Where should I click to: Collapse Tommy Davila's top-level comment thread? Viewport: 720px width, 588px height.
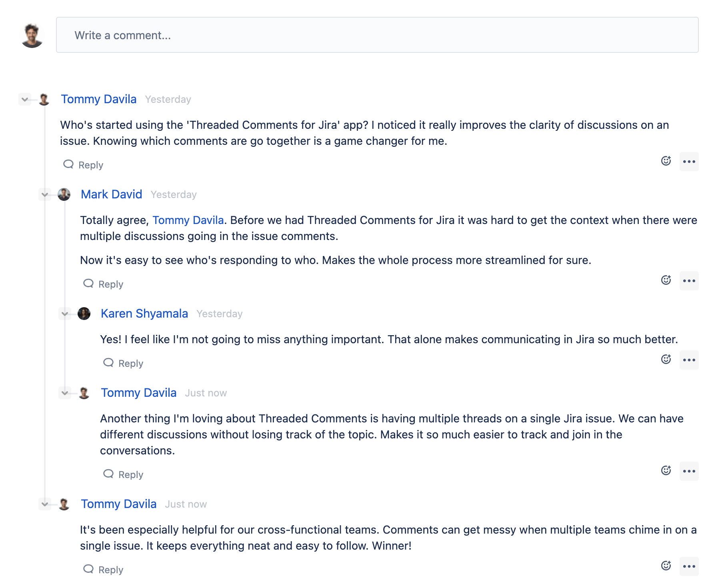pos(25,99)
